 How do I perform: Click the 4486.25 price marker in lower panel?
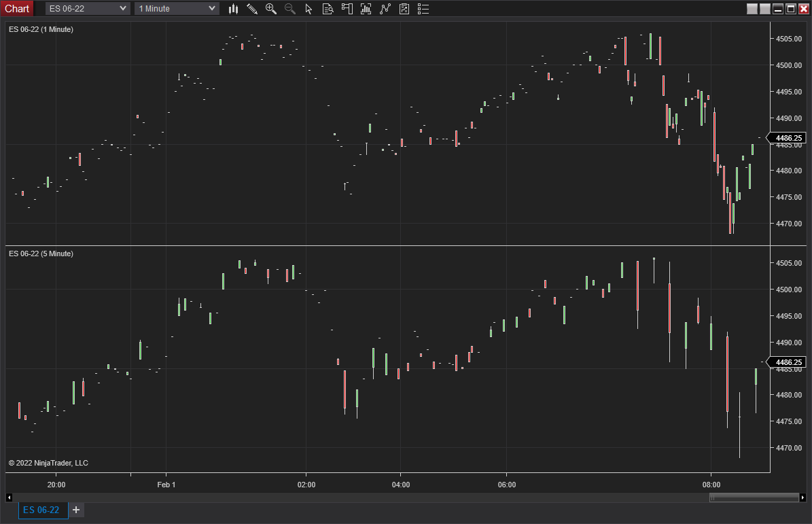(786, 362)
